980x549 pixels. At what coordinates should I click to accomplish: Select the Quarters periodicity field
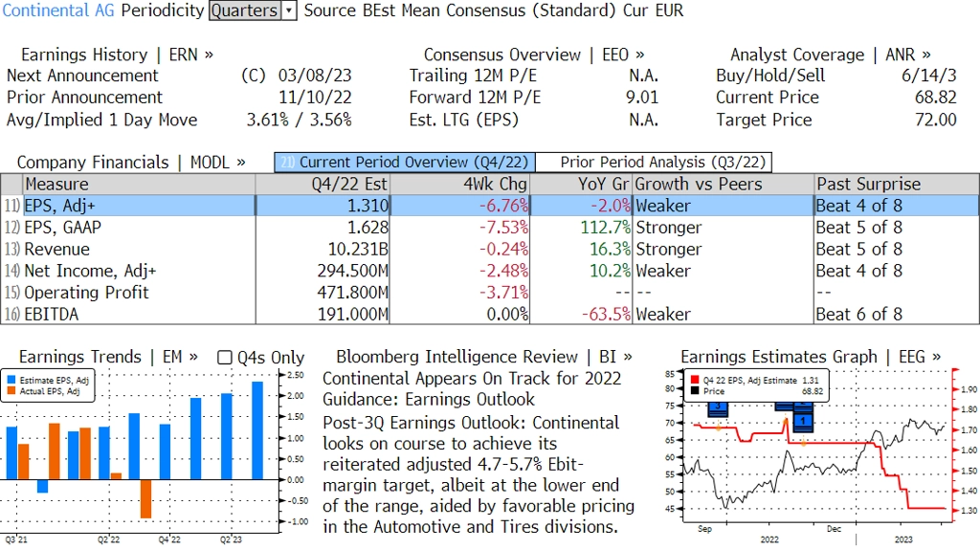(245, 11)
